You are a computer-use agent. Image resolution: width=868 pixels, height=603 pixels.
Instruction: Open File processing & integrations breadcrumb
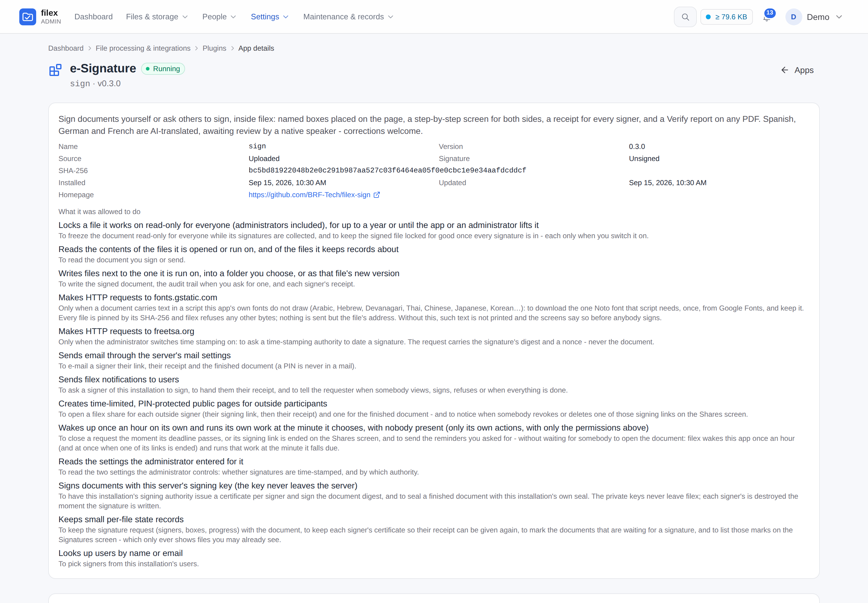click(x=143, y=48)
